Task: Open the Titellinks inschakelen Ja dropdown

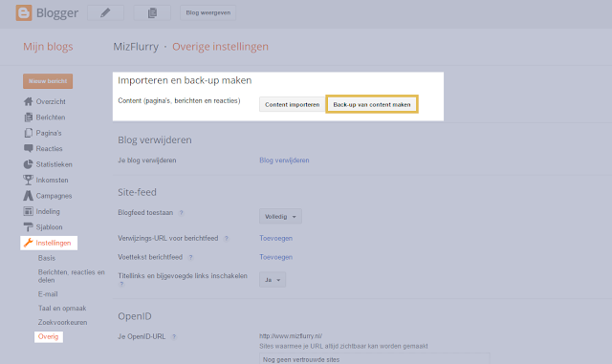Action: [x=273, y=280]
